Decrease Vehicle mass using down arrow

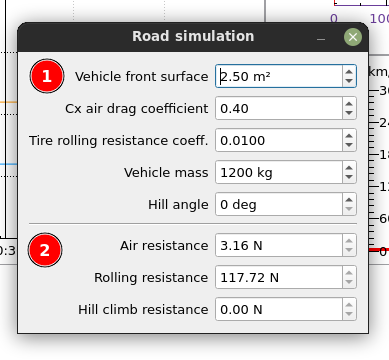click(x=349, y=177)
